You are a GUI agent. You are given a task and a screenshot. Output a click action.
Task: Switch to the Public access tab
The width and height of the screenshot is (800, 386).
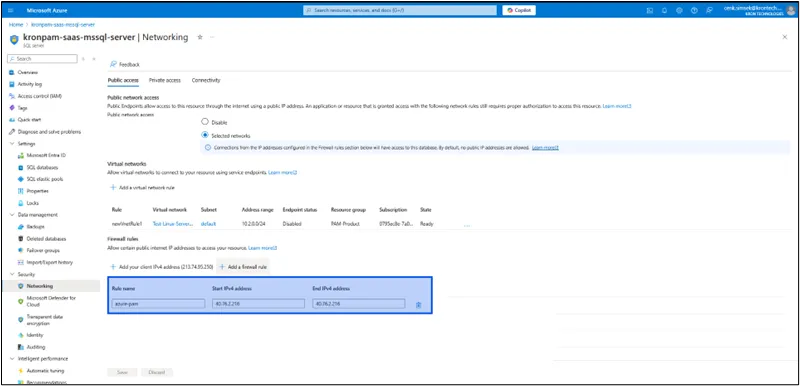click(123, 81)
